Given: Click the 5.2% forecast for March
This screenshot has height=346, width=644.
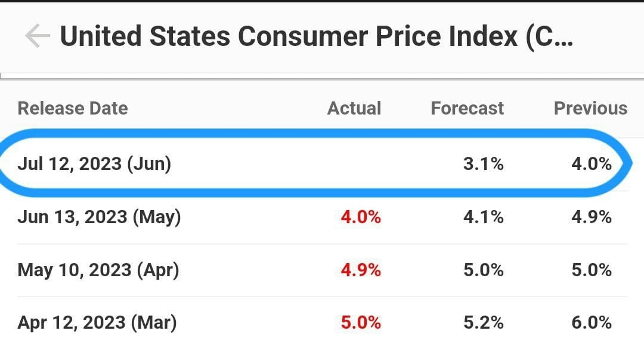Looking at the screenshot, I should coord(482,322).
